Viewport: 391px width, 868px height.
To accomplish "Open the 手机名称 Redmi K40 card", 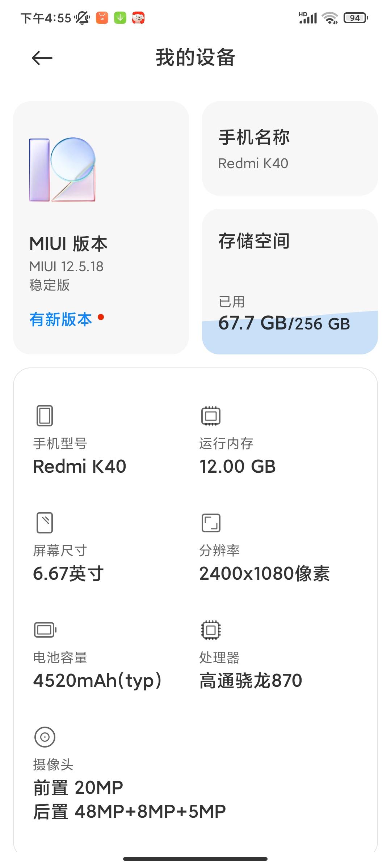I will click(x=290, y=148).
